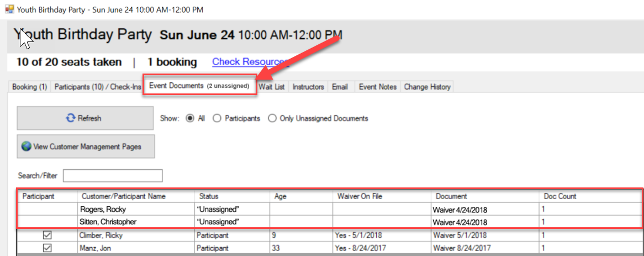The image size is (644, 256).
Task: Click the Refresh button
Action: 86,118
